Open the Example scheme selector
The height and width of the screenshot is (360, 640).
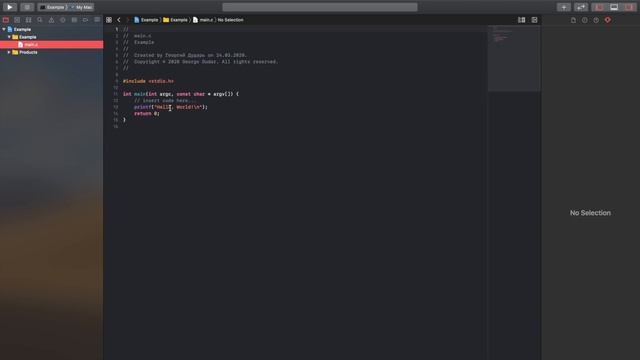click(53, 7)
